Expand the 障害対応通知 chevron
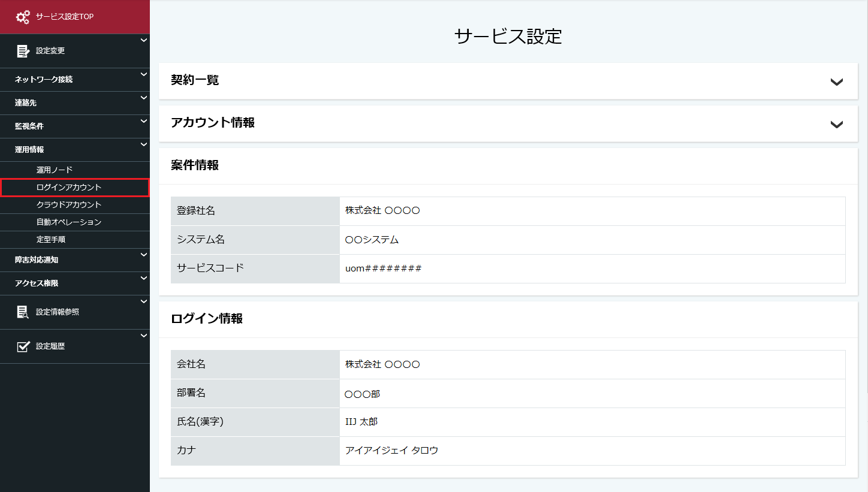The width and height of the screenshot is (868, 492). 143,255
